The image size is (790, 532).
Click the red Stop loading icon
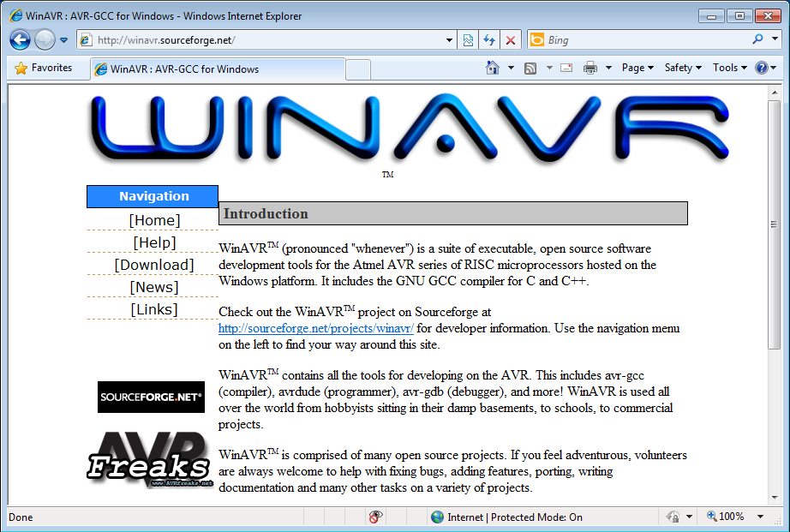[511, 40]
